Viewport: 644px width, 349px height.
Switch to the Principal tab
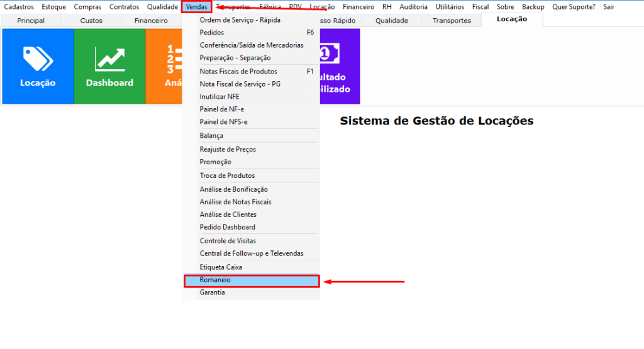[31, 21]
